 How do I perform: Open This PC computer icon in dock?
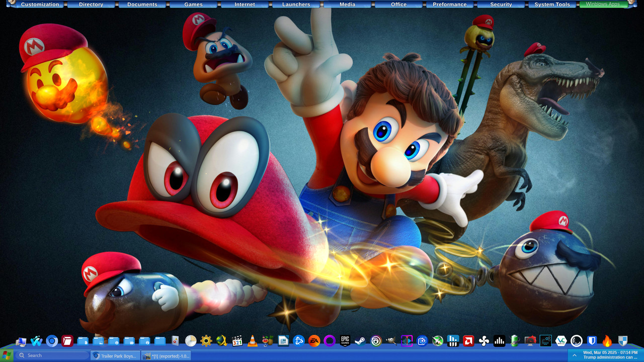coord(21,341)
